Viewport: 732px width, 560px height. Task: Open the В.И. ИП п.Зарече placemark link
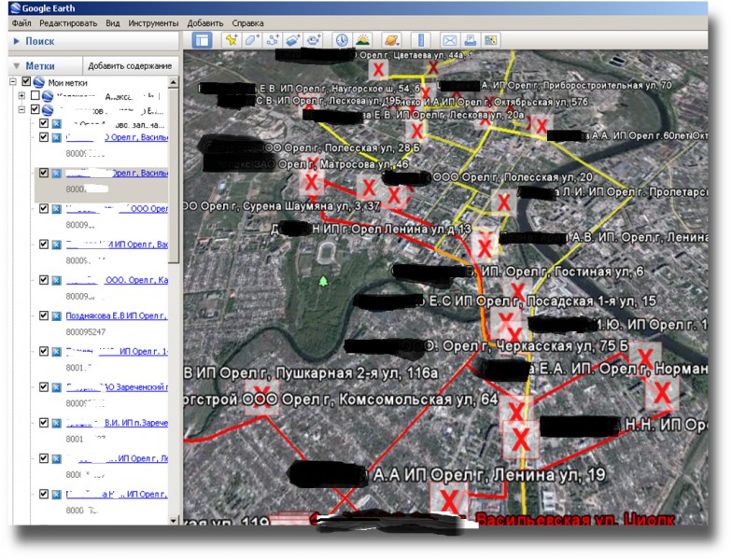pos(117,423)
